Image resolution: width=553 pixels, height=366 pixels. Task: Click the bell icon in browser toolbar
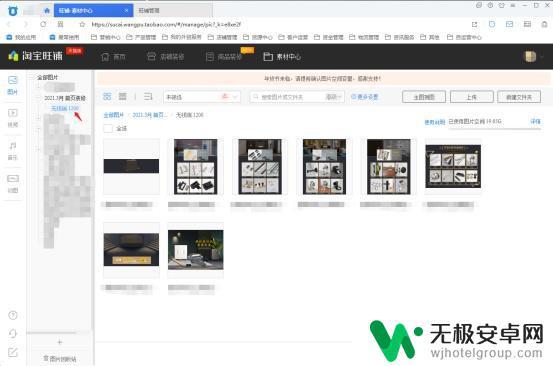pos(545,24)
